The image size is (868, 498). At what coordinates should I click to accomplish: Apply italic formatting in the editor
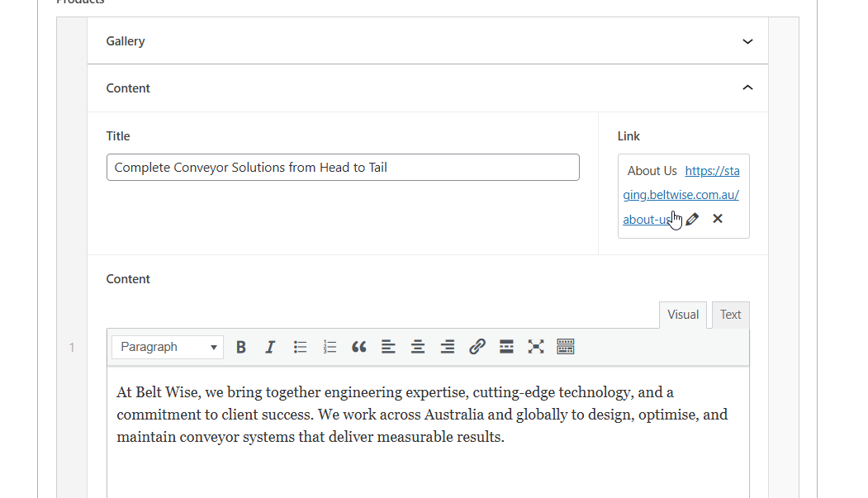(270, 347)
